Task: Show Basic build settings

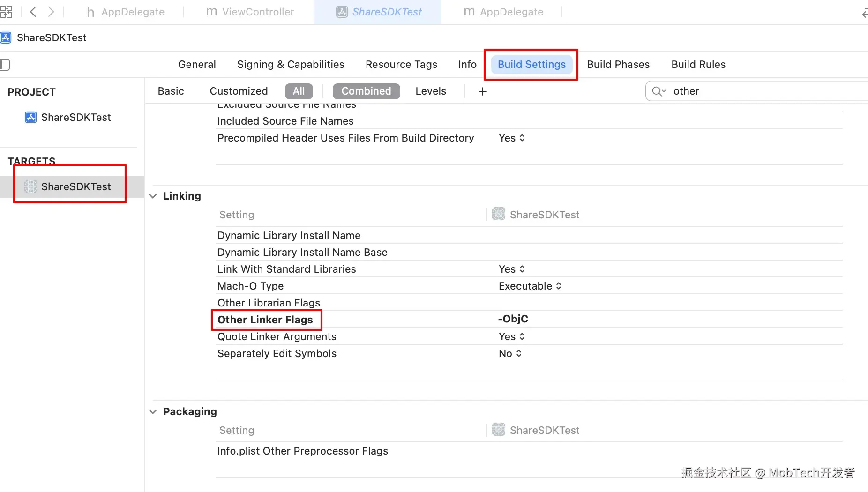Action: 171,91
